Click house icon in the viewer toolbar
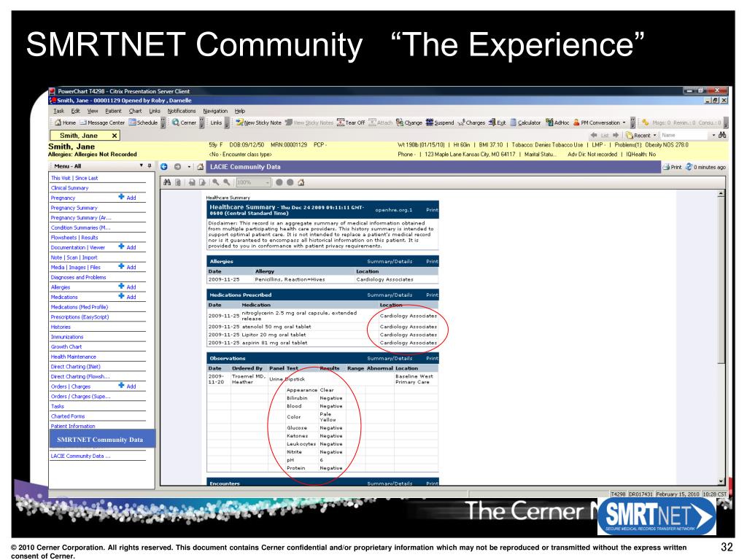The width and height of the screenshot is (747, 560). [x=301, y=182]
